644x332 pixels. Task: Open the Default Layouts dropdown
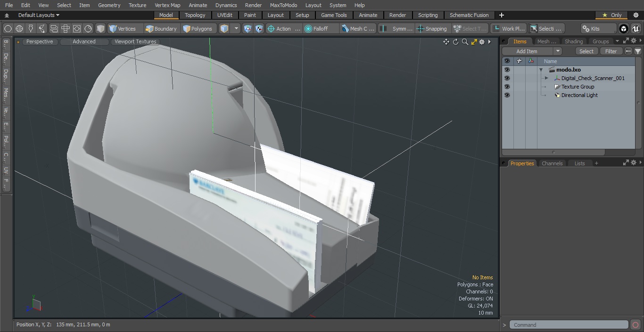[x=39, y=15]
